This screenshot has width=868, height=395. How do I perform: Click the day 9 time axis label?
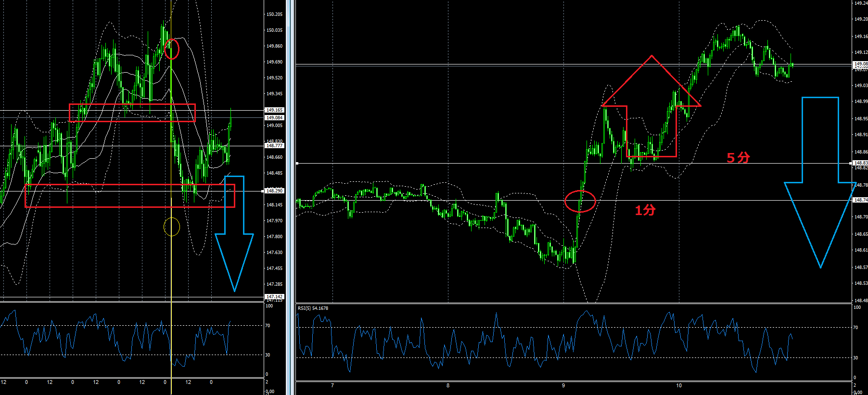563,386
